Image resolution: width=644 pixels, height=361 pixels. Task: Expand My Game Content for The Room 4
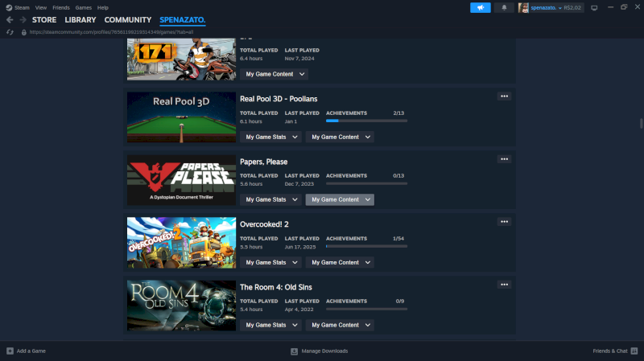click(x=340, y=325)
